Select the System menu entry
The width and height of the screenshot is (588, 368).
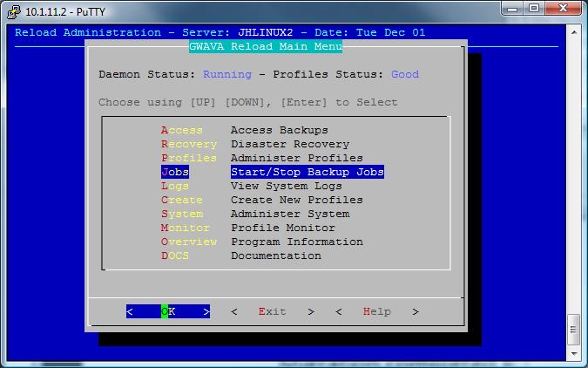click(x=182, y=214)
